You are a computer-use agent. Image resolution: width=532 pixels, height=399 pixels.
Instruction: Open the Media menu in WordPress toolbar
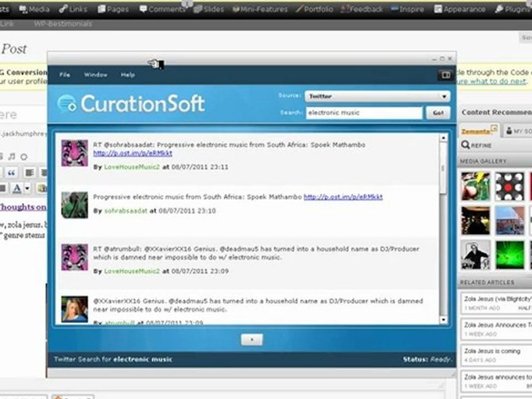coord(34,9)
